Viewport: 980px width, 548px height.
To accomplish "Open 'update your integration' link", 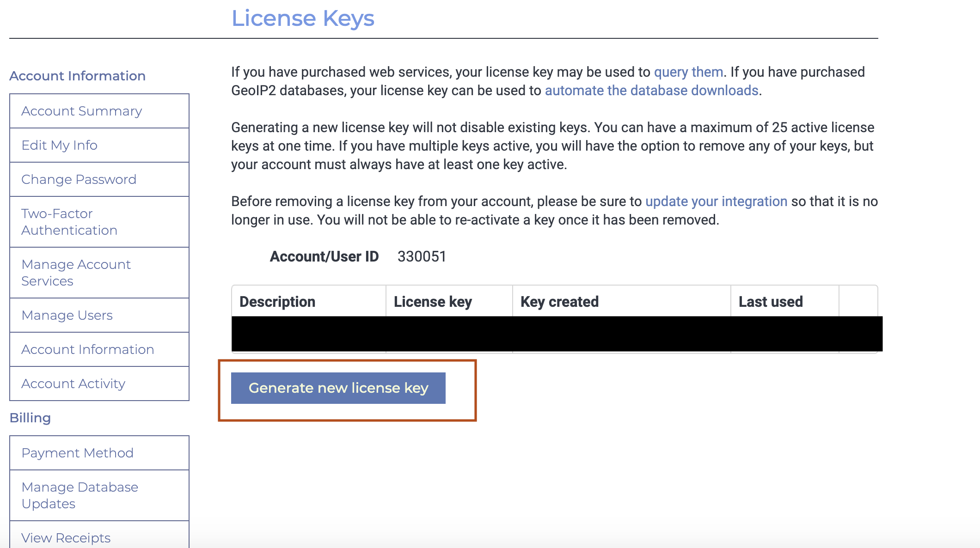I will pos(716,201).
